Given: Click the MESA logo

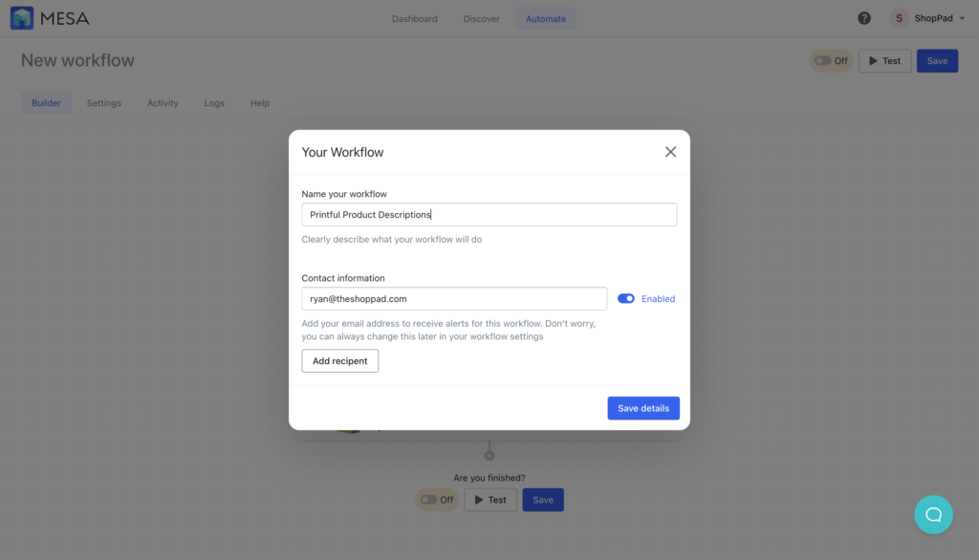Looking at the screenshot, I should 49,18.
